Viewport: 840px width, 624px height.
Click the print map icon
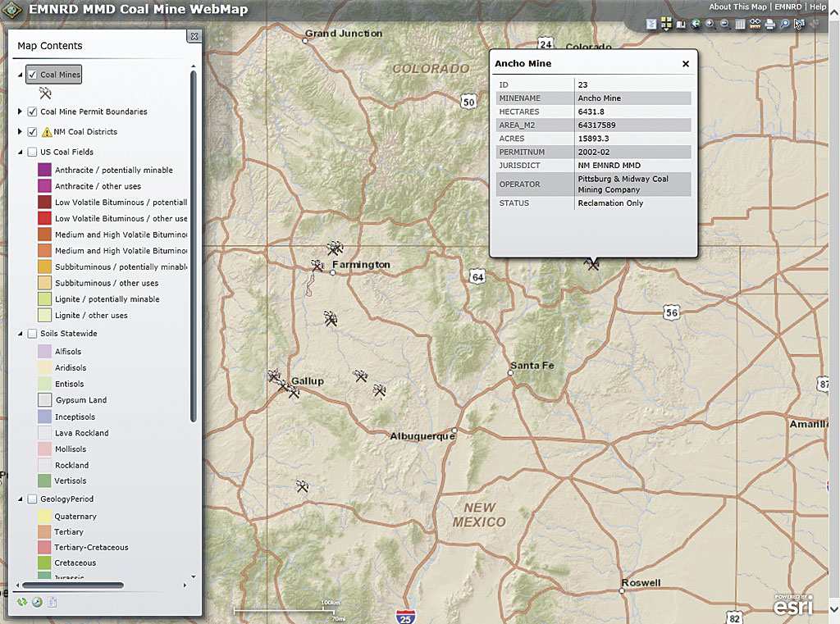[769, 24]
